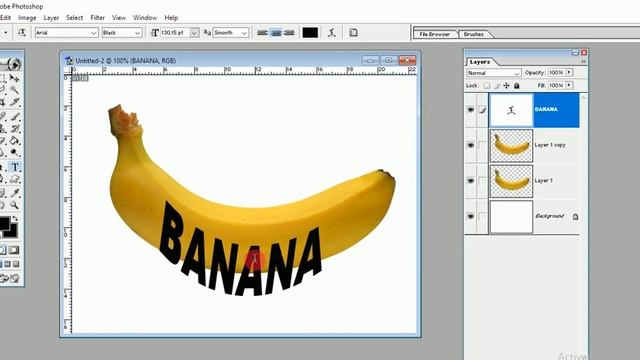Click the Opacity value field
The width and height of the screenshot is (640, 360).
556,72
